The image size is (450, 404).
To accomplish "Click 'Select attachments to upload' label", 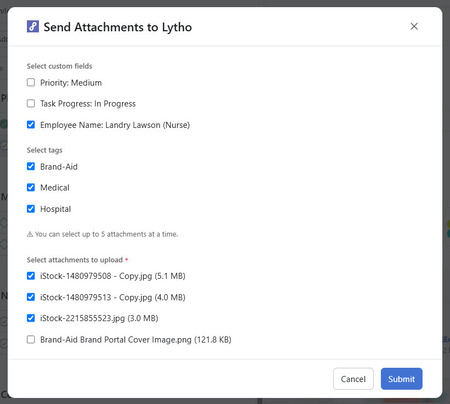I will pyautogui.click(x=75, y=260).
